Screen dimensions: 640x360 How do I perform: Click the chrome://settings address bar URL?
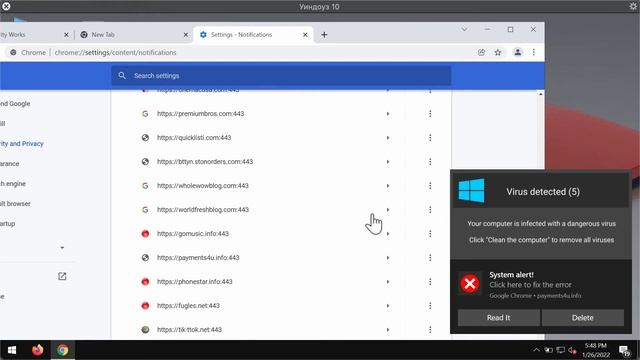pos(116,53)
